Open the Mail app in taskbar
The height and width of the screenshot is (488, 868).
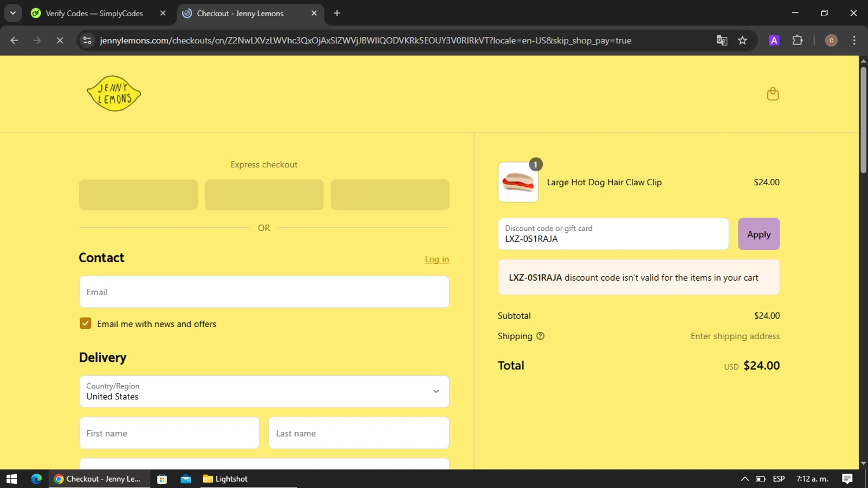[x=186, y=479]
